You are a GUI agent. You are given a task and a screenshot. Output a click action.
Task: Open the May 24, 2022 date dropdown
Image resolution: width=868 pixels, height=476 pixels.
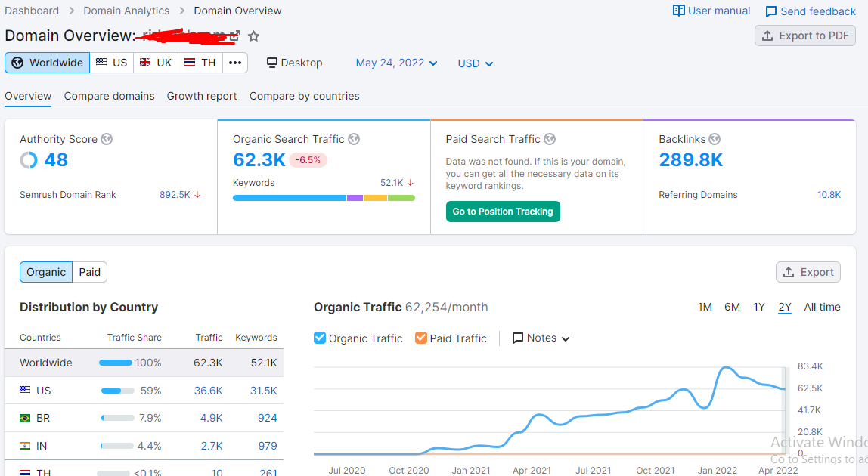(x=396, y=63)
